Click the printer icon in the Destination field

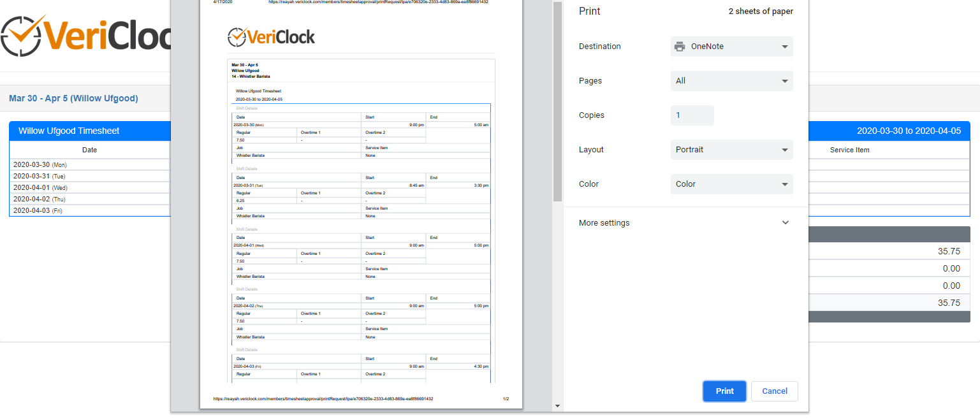(x=680, y=47)
